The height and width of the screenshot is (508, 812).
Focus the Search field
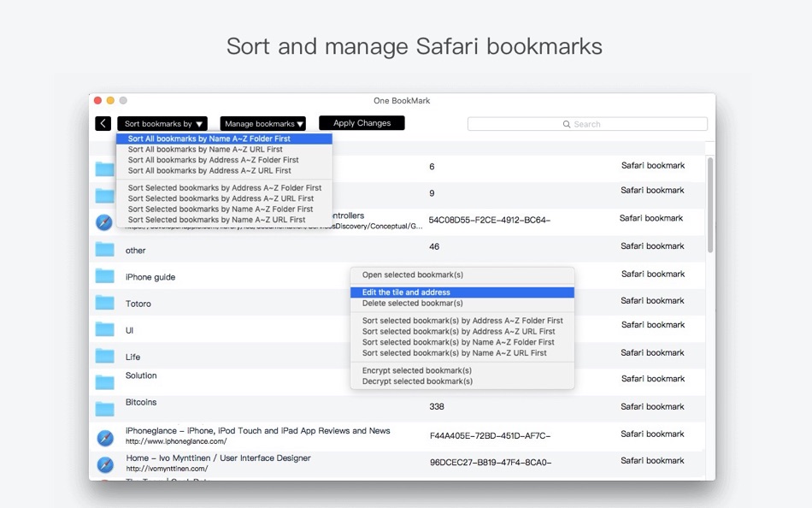587,124
